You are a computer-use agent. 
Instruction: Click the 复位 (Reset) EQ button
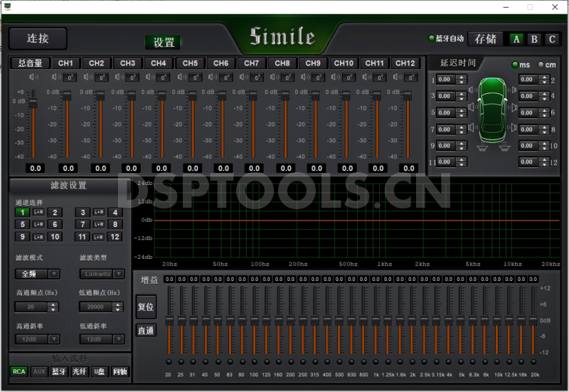pos(145,307)
